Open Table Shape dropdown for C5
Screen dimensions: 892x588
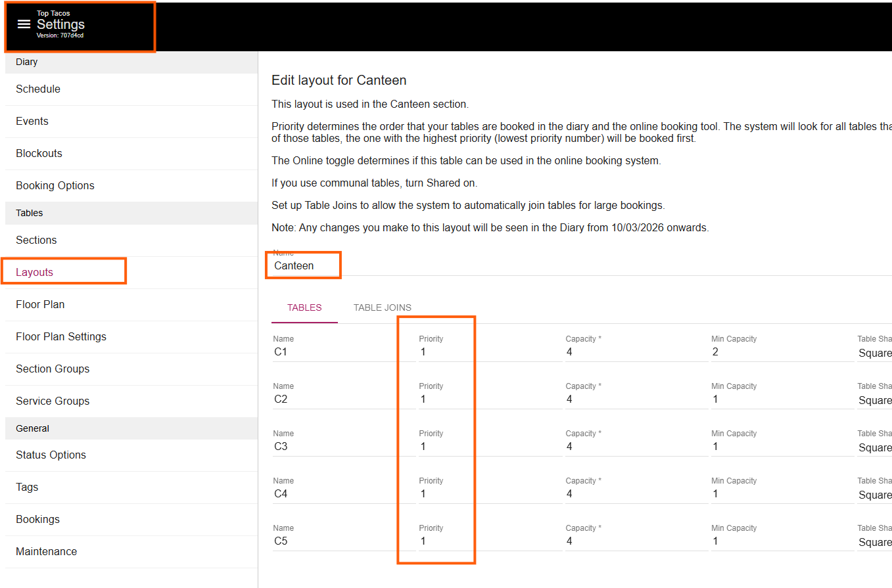[874, 542]
